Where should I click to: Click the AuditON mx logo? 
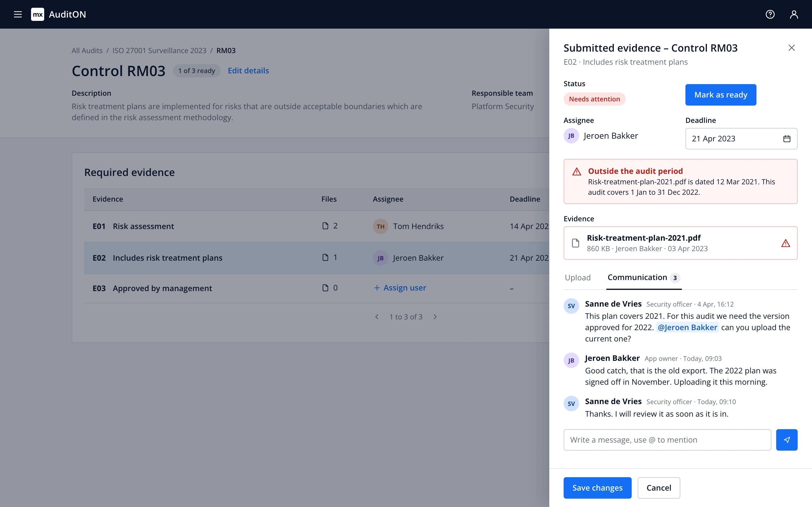(38, 14)
